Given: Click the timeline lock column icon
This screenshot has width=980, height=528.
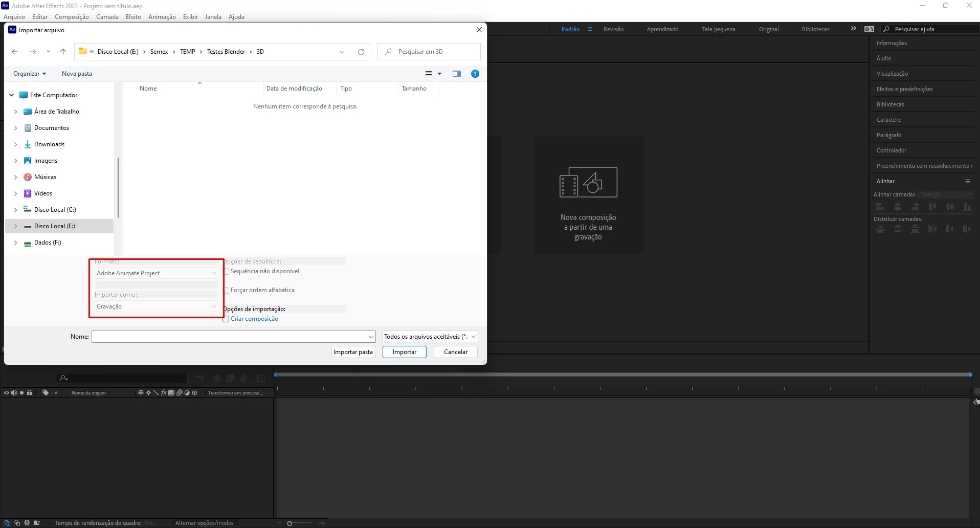Looking at the screenshot, I should 30,392.
